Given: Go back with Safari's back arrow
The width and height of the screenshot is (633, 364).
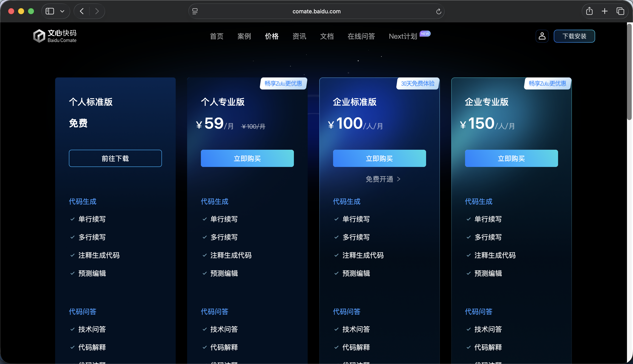Looking at the screenshot, I should 82,11.
